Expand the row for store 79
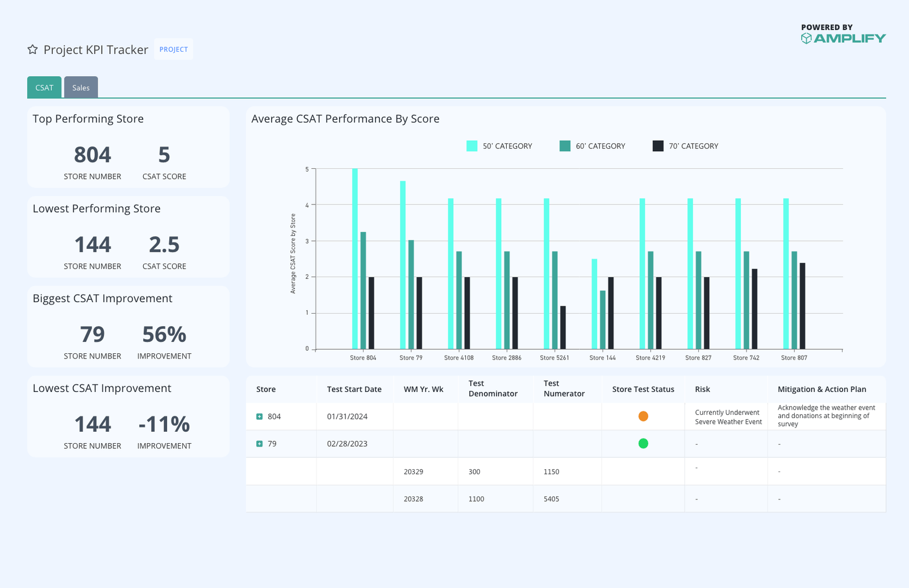The width and height of the screenshot is (909, 588). pos(259,444)
